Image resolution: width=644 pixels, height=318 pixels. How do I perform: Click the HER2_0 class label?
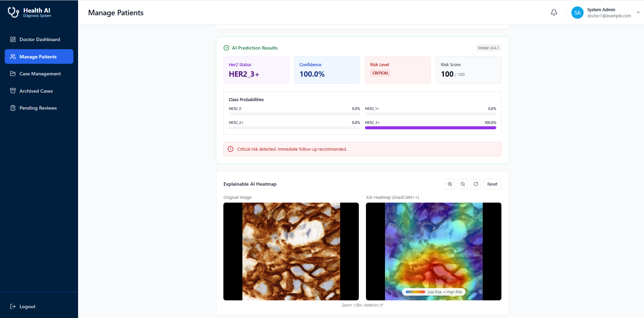[x=235, y=109]
